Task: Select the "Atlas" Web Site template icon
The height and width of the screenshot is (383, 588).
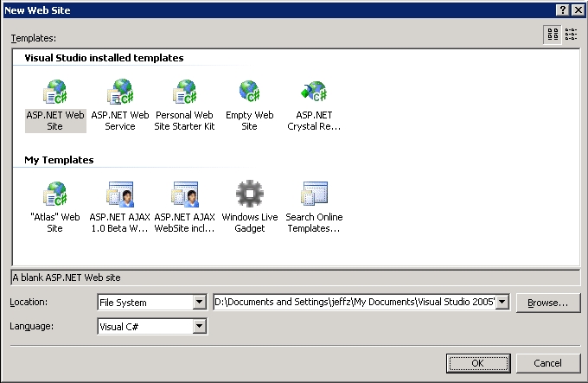Action: tap(55, 194)
